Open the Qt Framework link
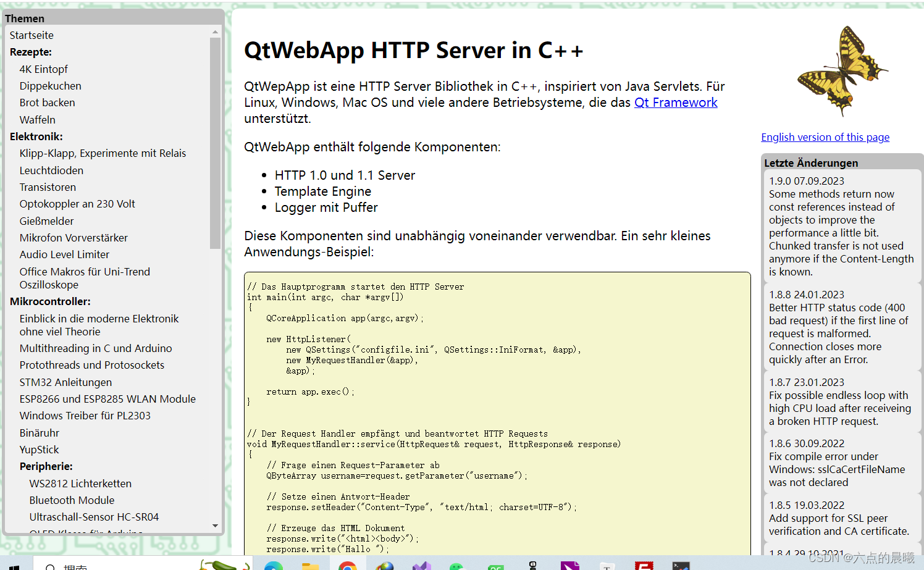 click(676, 103)
